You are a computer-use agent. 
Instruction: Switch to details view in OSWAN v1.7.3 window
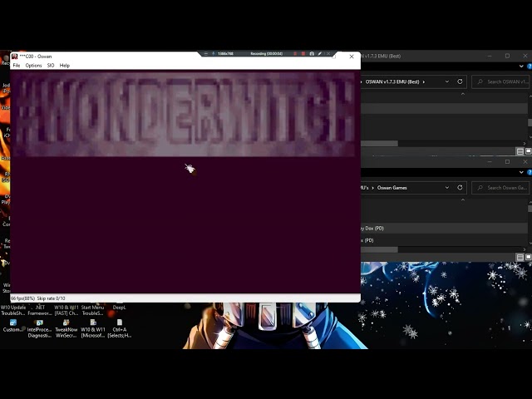pyautogui.click(x=520, y=151)
